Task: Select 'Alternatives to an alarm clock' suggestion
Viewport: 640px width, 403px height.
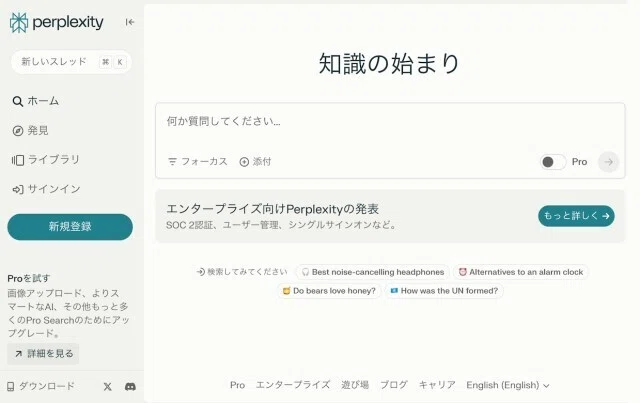Action: (x=521, y=272)
